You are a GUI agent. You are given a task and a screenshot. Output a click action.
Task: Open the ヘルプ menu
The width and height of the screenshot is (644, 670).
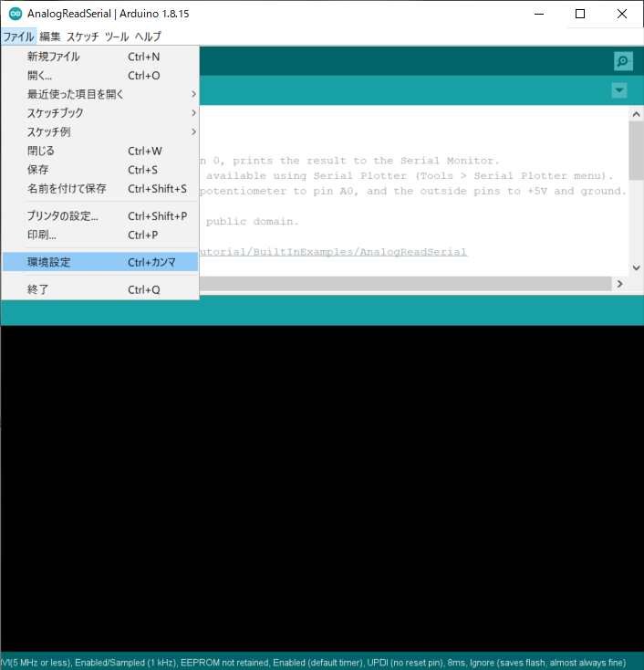148,37
